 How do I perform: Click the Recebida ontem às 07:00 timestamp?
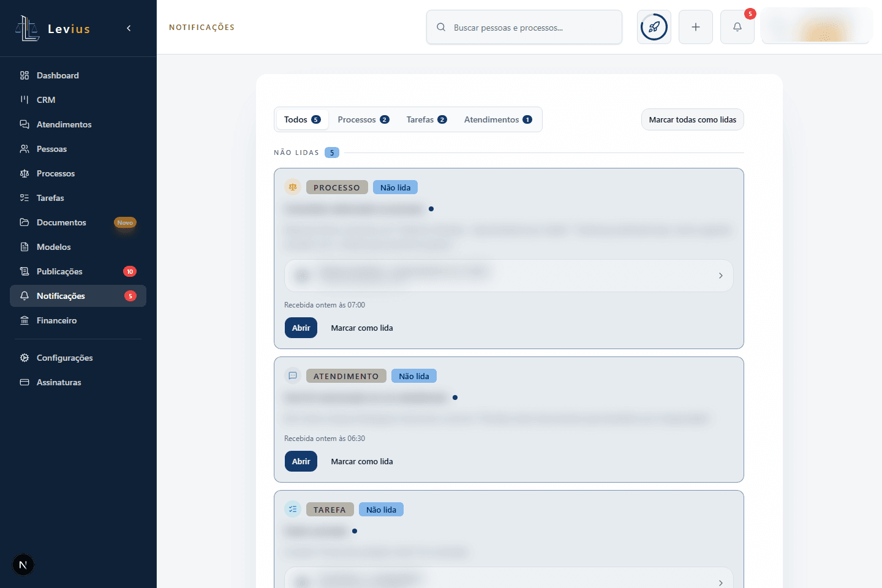(x=325, y=305)
